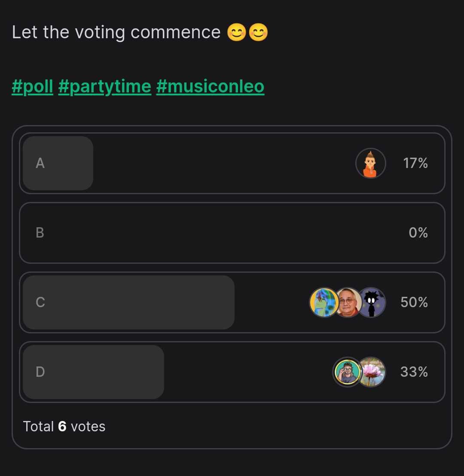Open the orange hoodie avatar on option A
The width and height of the screenshot is (464, 476).
pos(370,163)
